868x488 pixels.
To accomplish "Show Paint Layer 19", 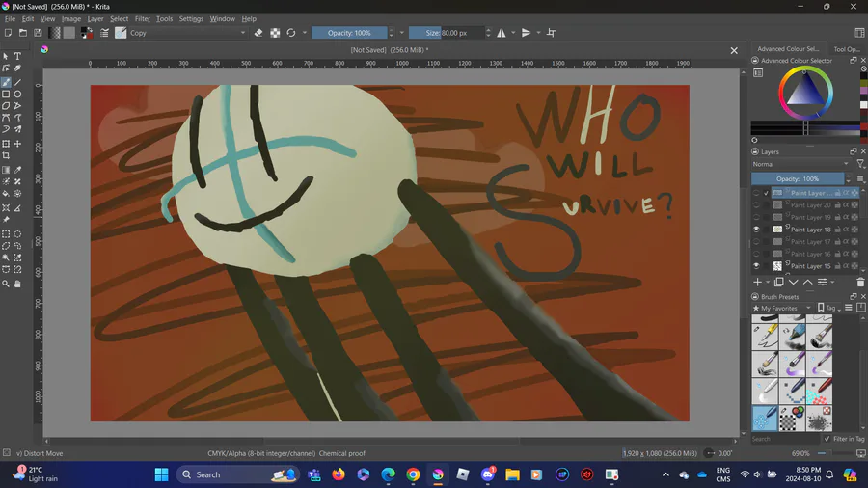I will pos(756,217).
